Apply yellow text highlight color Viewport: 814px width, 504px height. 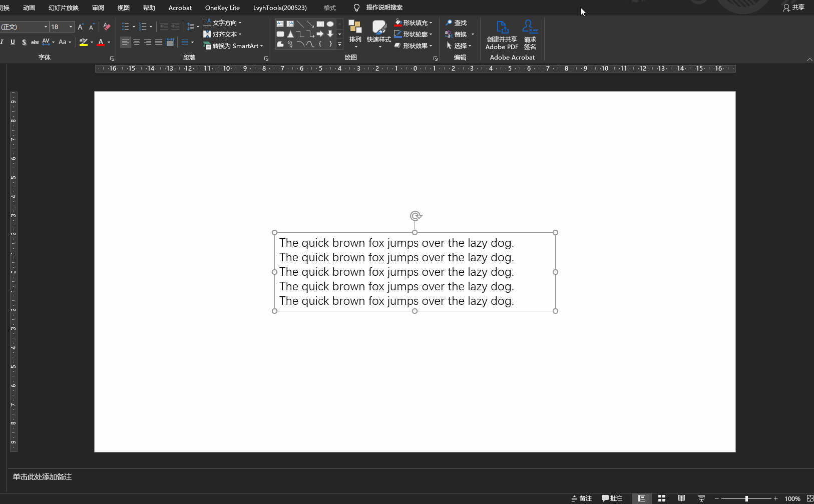click(x=84, y=42)
